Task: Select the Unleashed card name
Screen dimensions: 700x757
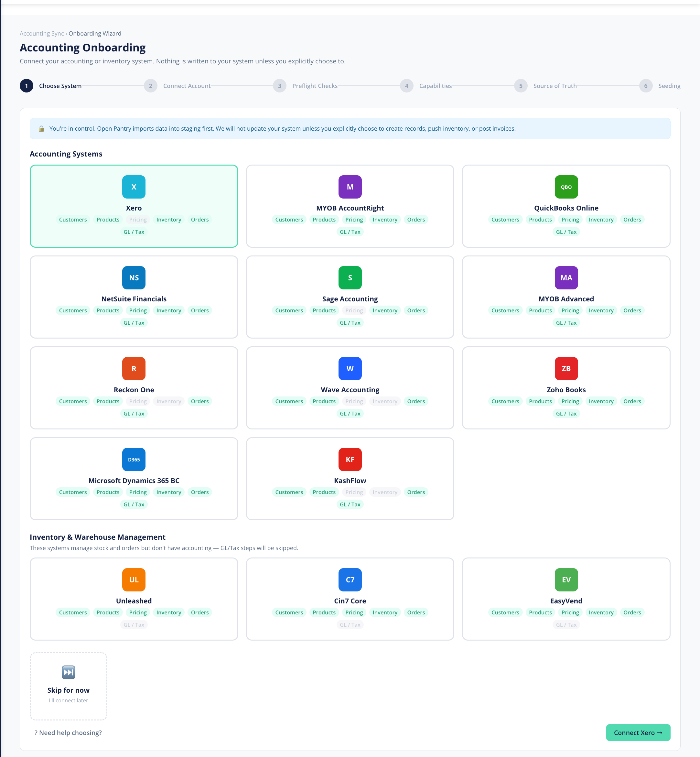Action: [134, 601]
